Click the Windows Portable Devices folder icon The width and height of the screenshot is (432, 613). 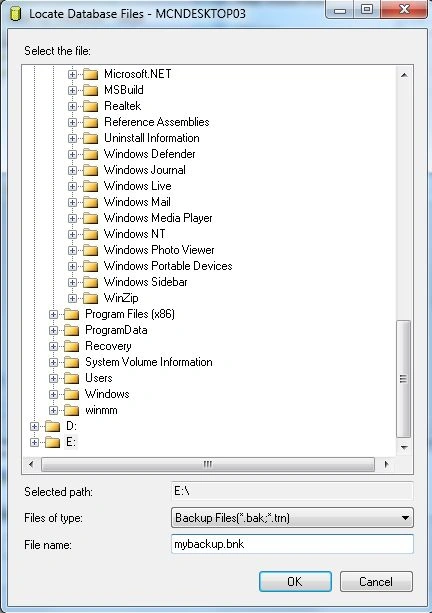click(x=90, y=267)
